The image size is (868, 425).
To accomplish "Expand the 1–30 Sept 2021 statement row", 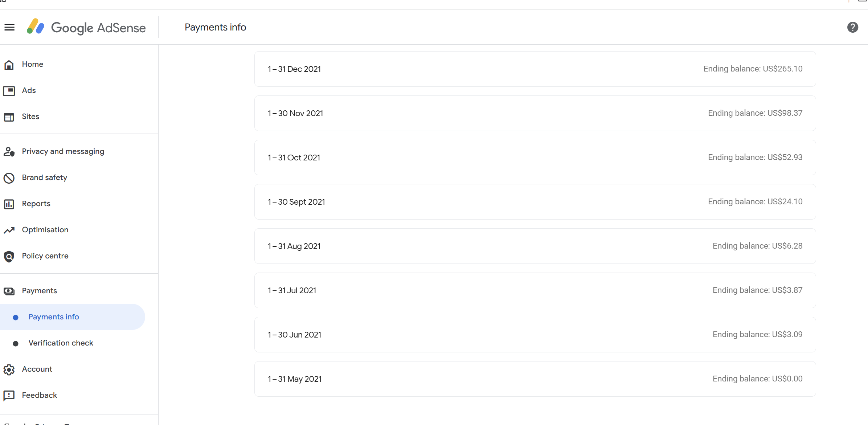I will pos(535,202).
